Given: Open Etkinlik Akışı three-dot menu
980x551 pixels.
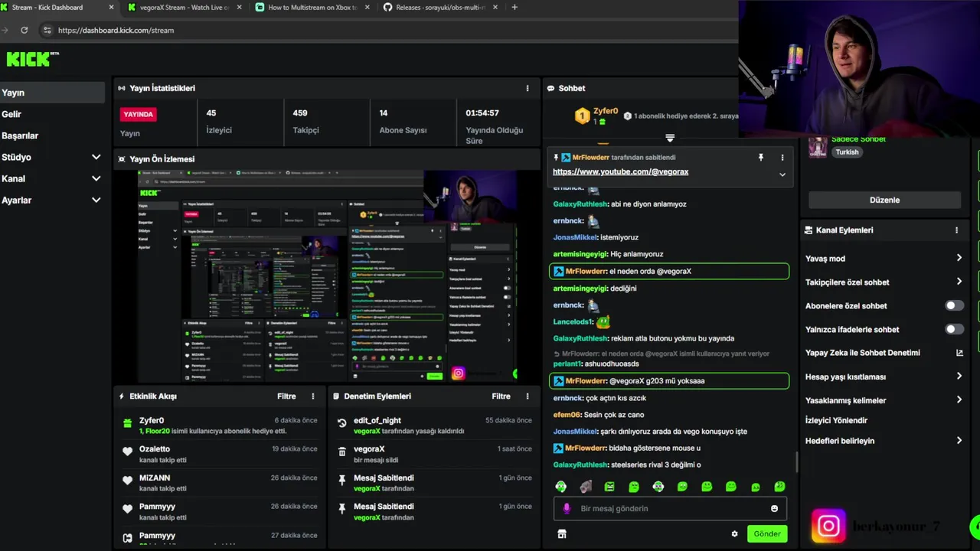Looking at the screenshot, I should pos(312,396).
